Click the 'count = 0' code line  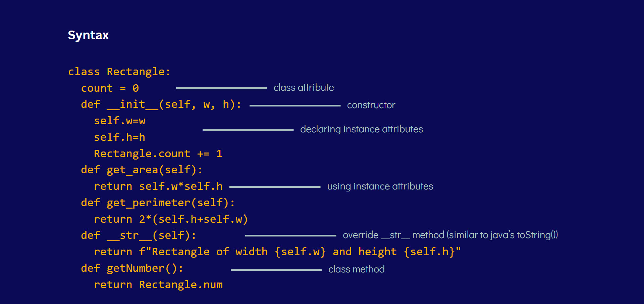110,88
